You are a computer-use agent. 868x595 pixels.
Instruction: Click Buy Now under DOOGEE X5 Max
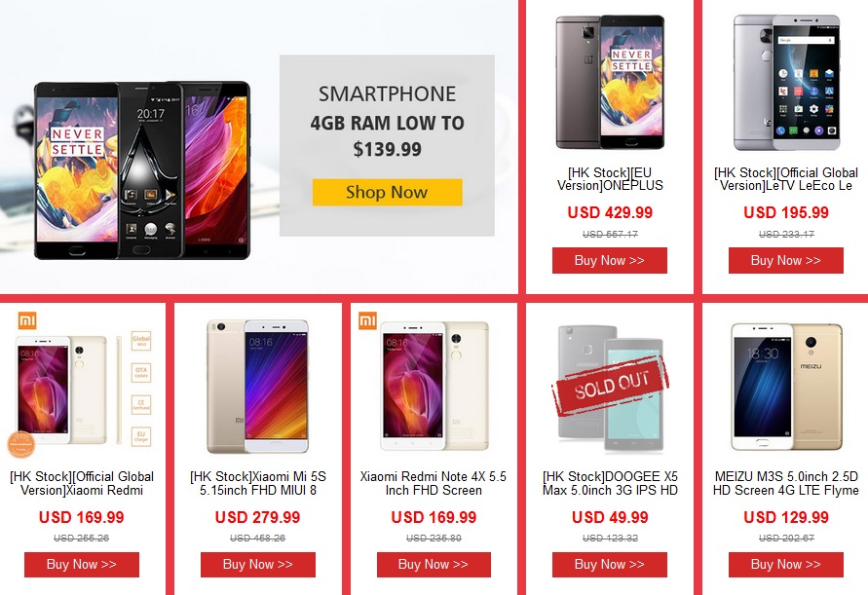pyautogui.click(x=610, y=564)
